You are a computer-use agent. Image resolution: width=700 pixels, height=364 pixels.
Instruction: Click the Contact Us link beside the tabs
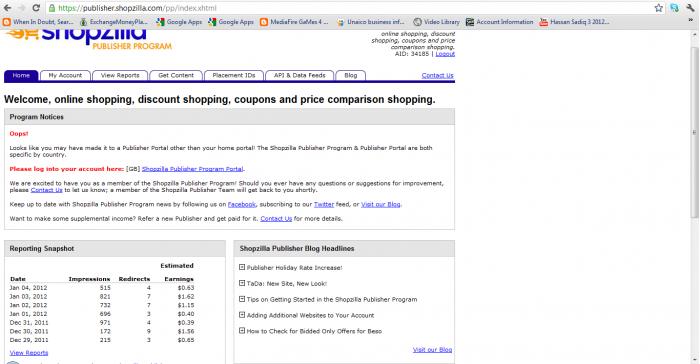[438, 75]
